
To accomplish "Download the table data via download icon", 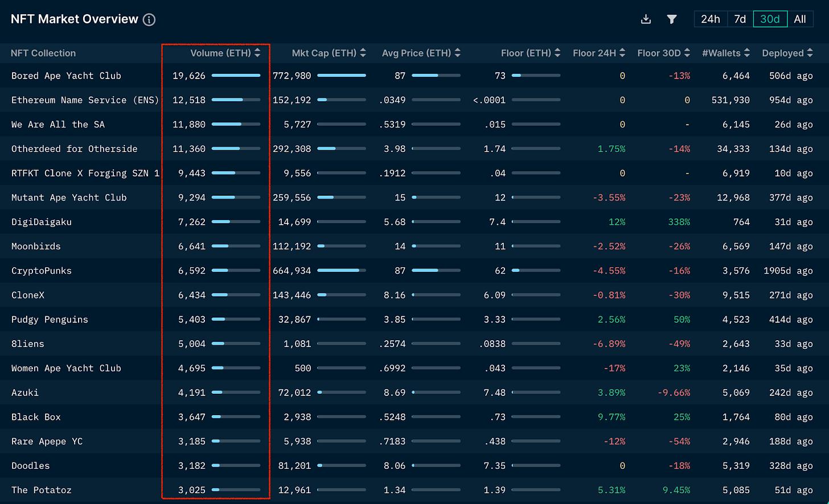I will (x=646, y=19).
